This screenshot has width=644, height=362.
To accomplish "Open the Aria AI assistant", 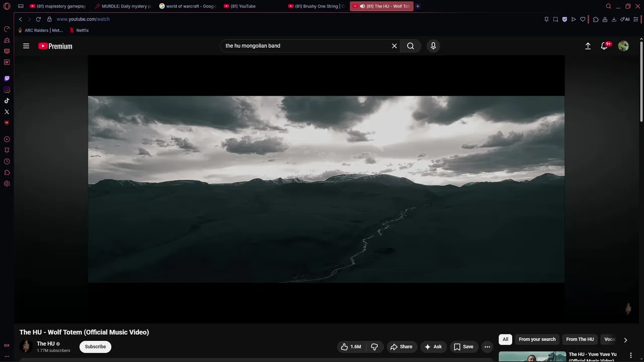I will point(625,19).
